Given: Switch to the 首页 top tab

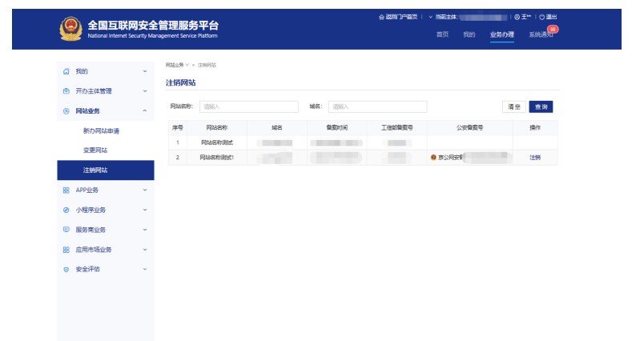Looking at the screenshot, I should (442, 34).
